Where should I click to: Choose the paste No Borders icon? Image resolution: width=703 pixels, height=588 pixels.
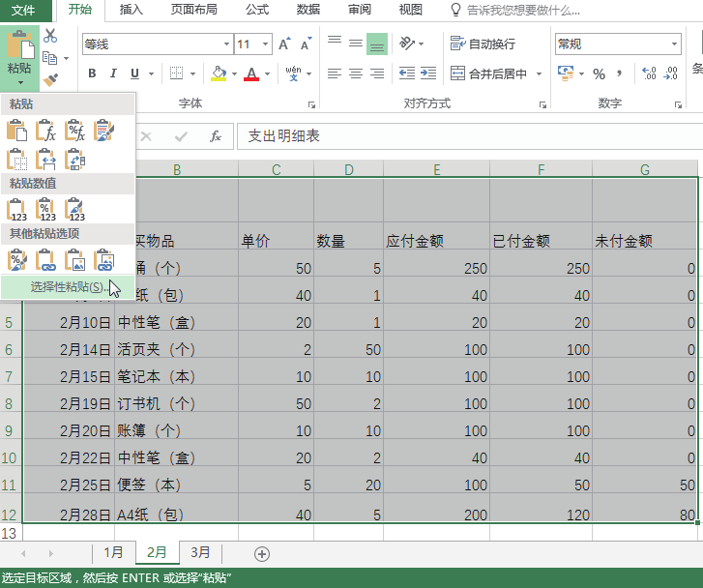pos(17,160)
